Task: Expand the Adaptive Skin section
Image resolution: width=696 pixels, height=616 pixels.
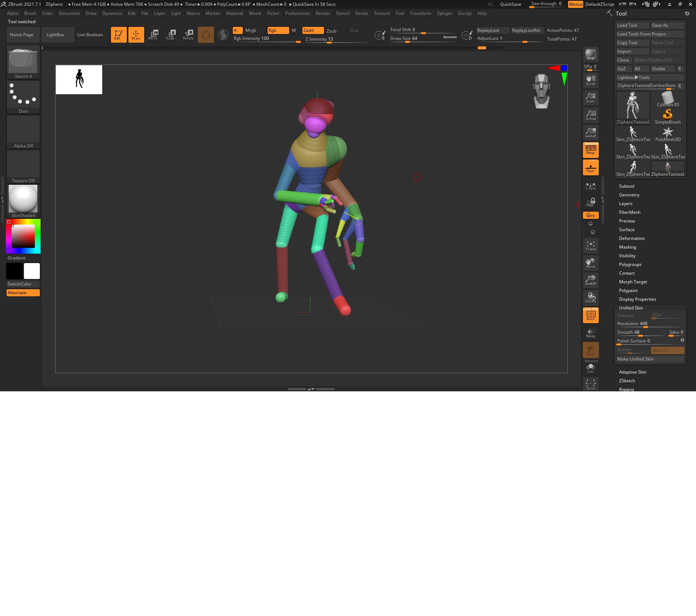Action: click(x=632, y=372)
